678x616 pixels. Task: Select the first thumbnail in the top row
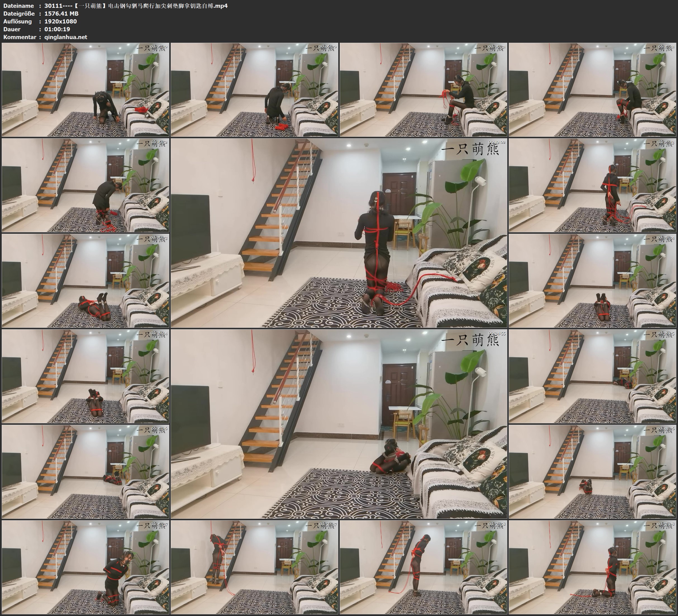[x=85, y=90]
